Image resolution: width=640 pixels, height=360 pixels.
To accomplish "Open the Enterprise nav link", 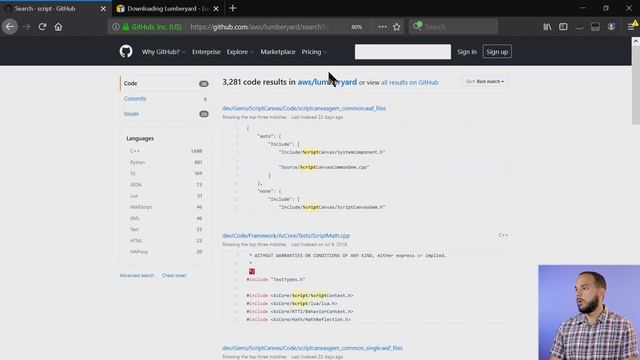I will pyautogui.click(x=206, y=52).
